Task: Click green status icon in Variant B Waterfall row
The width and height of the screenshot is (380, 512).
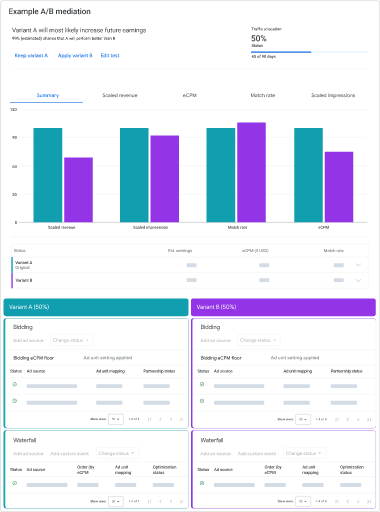Action: tap(202, 483)
